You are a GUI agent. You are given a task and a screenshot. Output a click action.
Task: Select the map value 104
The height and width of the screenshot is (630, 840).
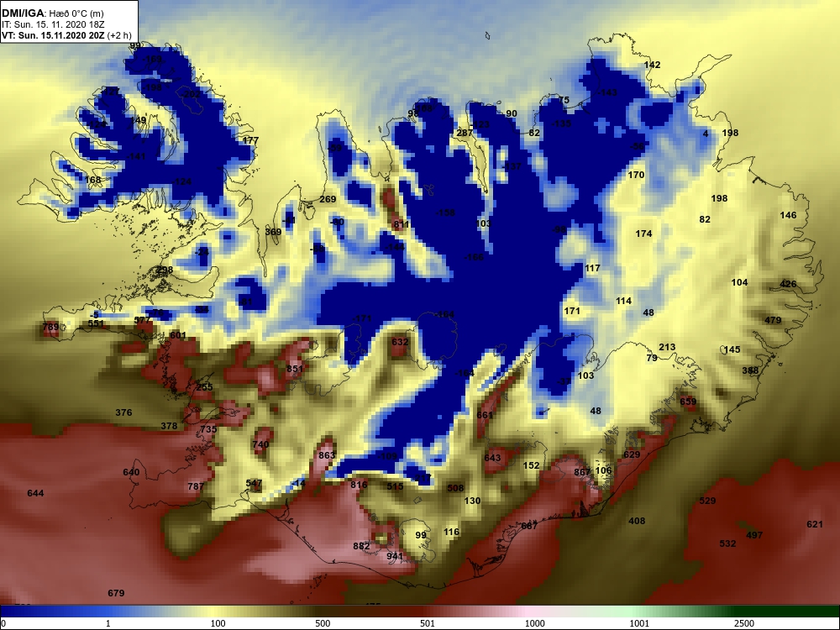739,282
